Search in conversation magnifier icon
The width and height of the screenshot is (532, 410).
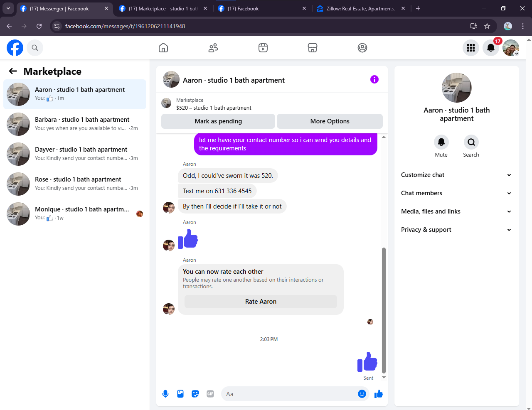471,142
